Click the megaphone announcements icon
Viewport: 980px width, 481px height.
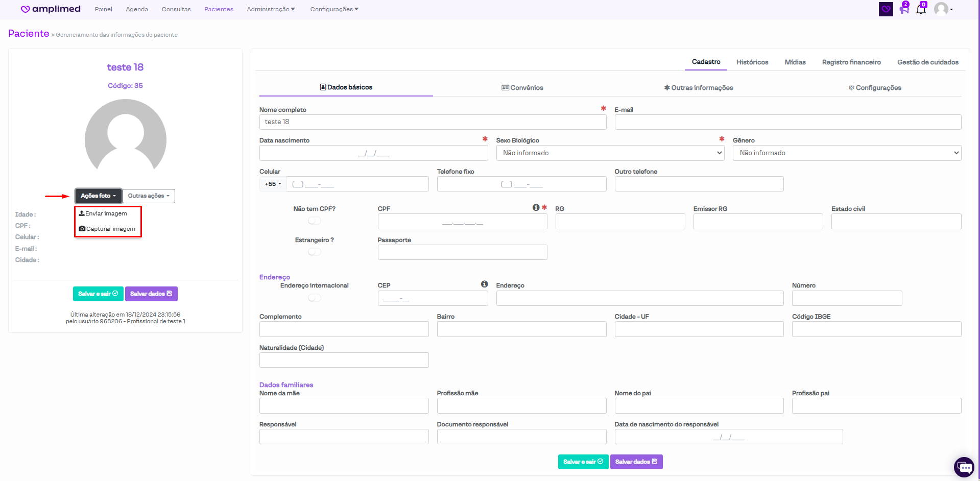click(x=904, y=9)
